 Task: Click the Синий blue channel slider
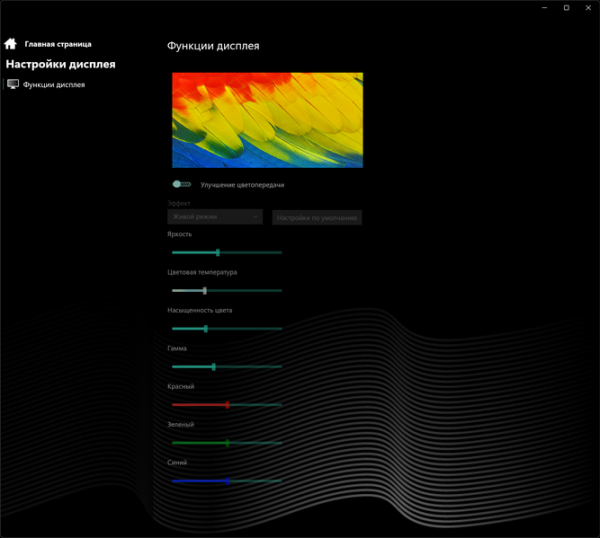(x=227, y=481)
